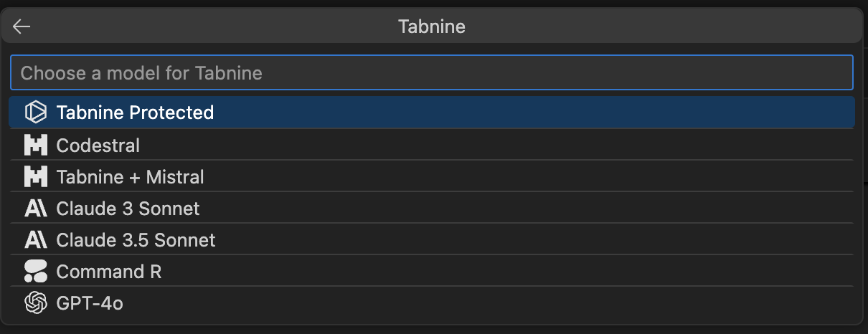The width and height of the screenshot is (868, 334).
Task: Click the Cohere logo beside Command R
Action: point(35,272)
